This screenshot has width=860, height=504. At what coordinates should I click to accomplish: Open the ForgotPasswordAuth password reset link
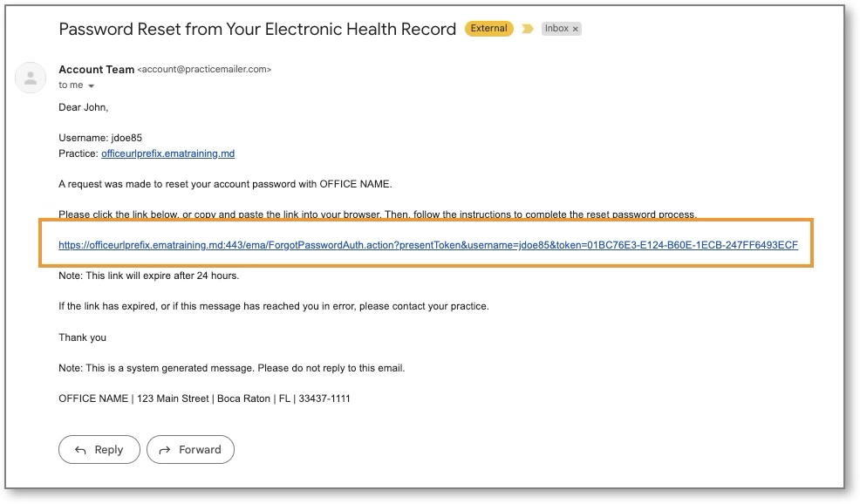click(427, 245)
